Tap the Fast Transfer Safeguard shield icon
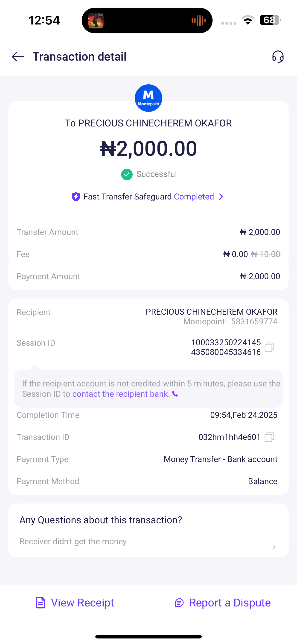The height and width of the screenshot is (644, 297). (x=76, y=197)
